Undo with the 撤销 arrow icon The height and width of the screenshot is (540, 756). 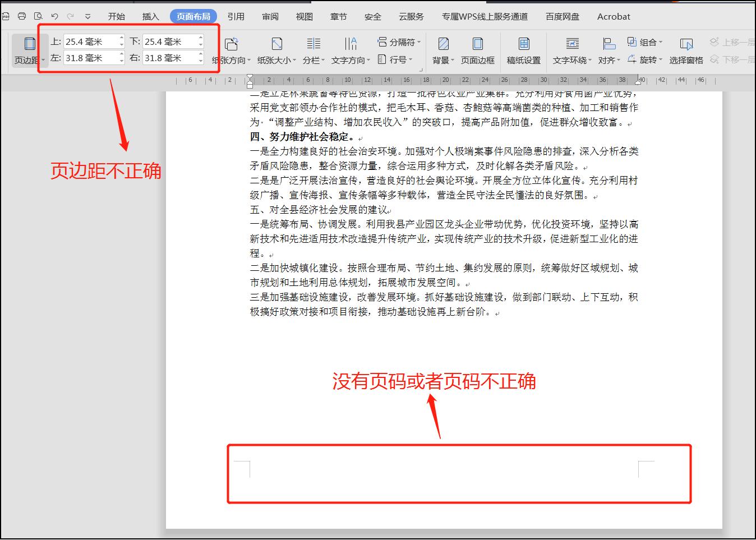point(54,16)
